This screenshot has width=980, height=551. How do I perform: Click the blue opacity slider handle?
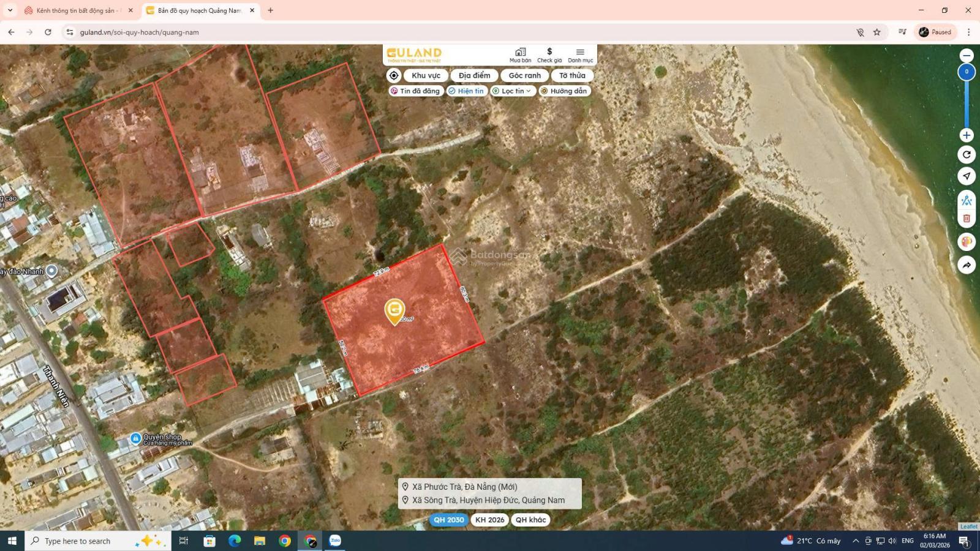click(x=967, y=72)
